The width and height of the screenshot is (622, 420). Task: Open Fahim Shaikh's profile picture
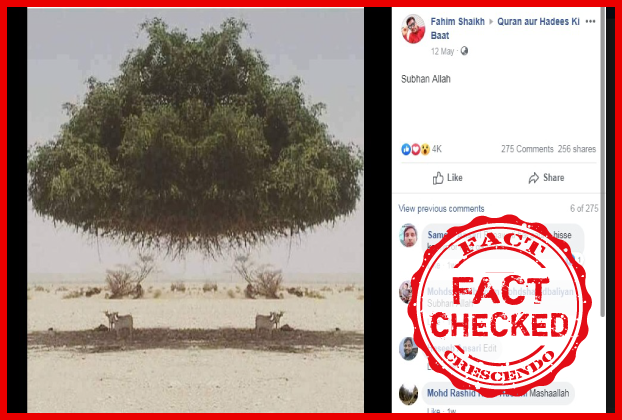pyautogui.click(x=413, y=29)
